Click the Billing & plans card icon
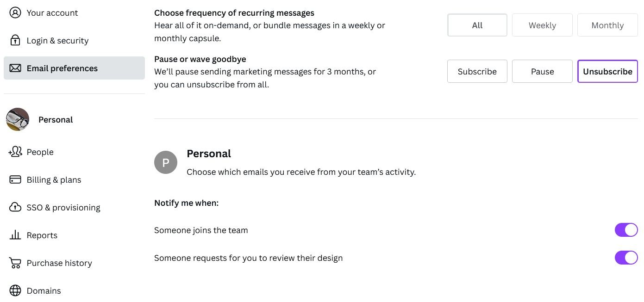This screenshot has height=302, width=644. (15, 179)
